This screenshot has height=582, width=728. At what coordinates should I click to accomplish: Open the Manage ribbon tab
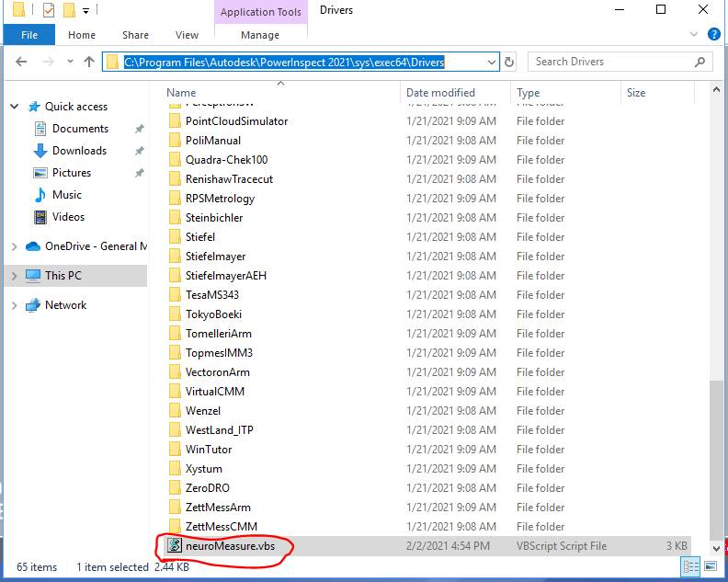[260, 35]
